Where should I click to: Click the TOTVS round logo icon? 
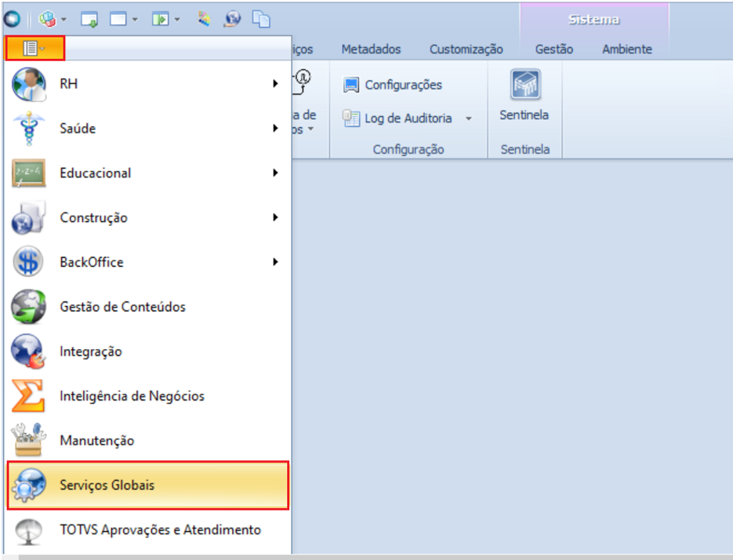[x=12, y=19]
